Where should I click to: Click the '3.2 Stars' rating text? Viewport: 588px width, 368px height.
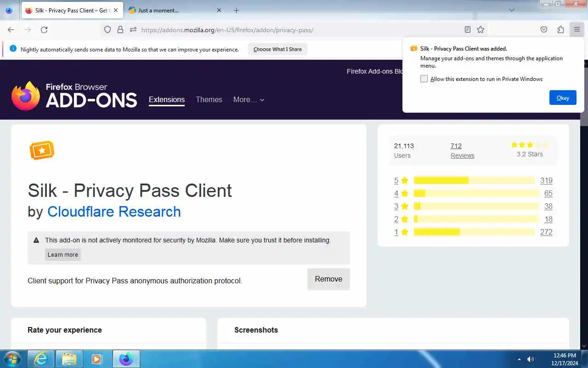tap(530, 154)
